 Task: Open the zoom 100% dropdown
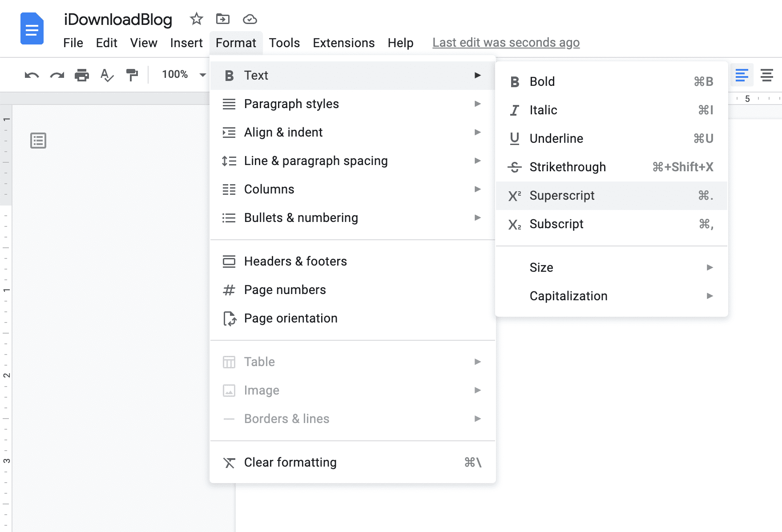(184, 74)
